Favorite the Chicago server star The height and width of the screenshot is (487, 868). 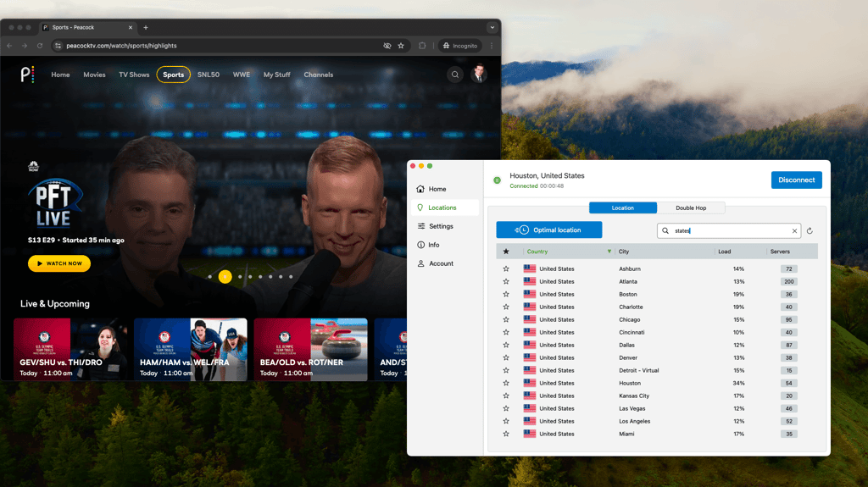pos(506,320)
